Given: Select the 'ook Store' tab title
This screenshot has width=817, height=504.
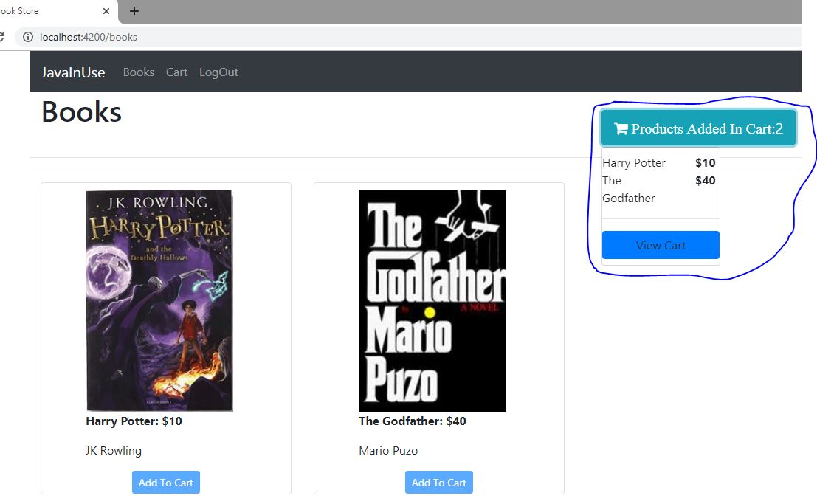Looking at the screenshot, I should [x=19, y=11].
